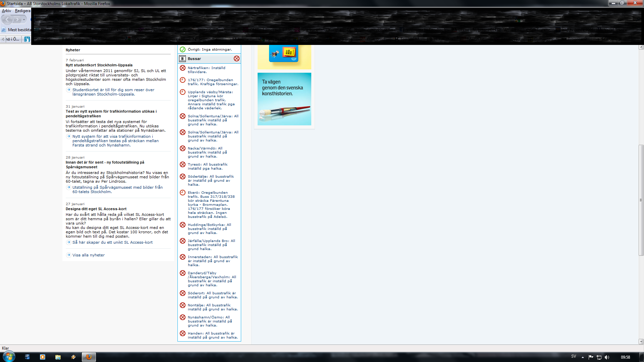Click the Tyresö bus cancellation notice text
The image size is (644, 362).
point(207,167)
